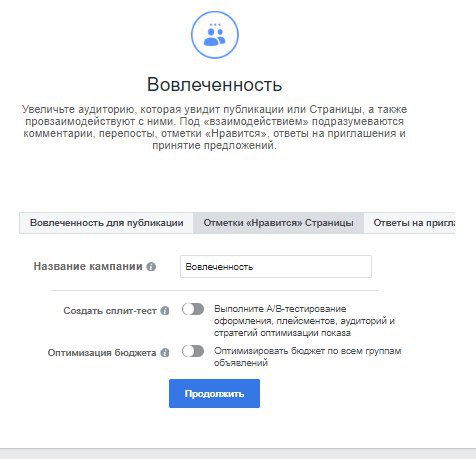
Task: Click text Оптимизировать бюджет по всем группам
Action: tap(307, 356)
